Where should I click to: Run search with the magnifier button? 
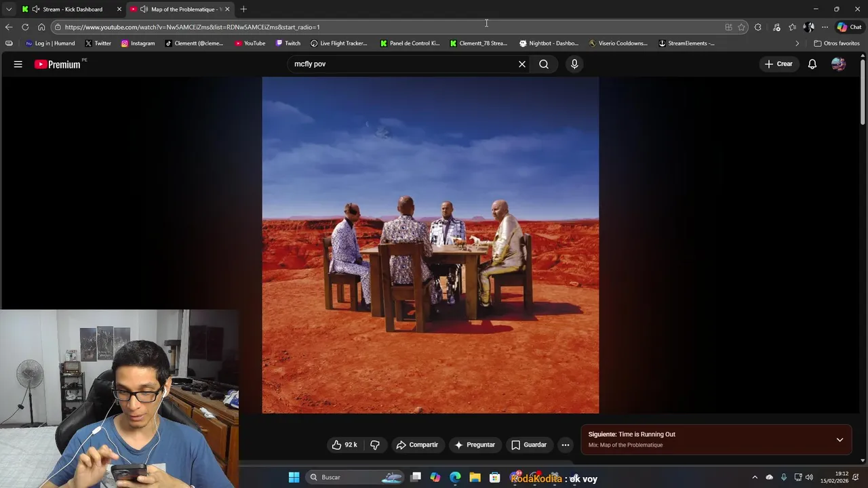coord(544,64)
